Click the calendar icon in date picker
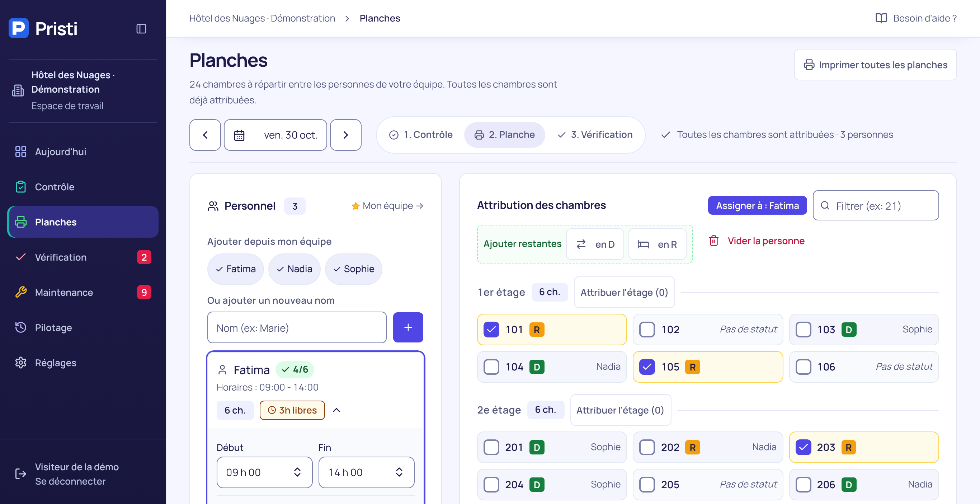This screenshot has height=504, width=980. tap(239, 135)
